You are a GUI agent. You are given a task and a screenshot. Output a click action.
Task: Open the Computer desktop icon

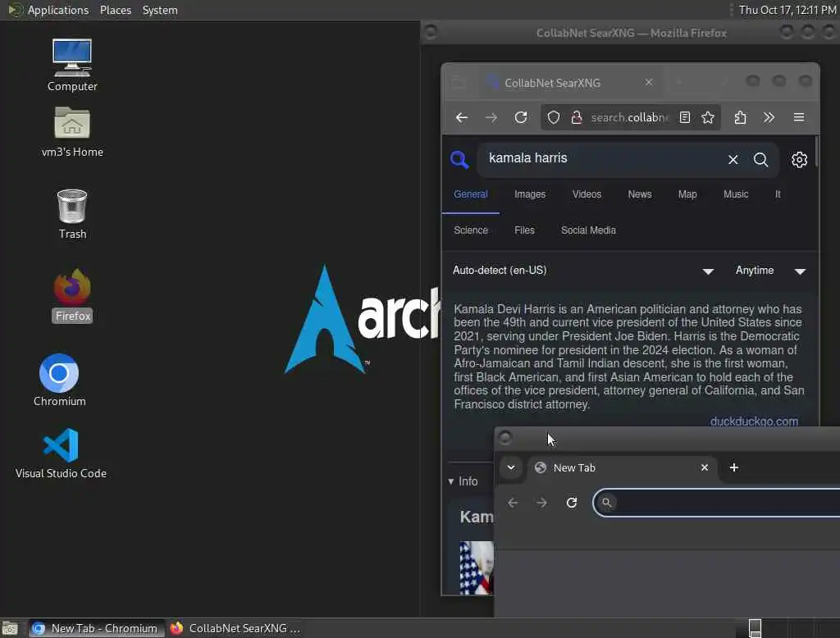point(72,65)
